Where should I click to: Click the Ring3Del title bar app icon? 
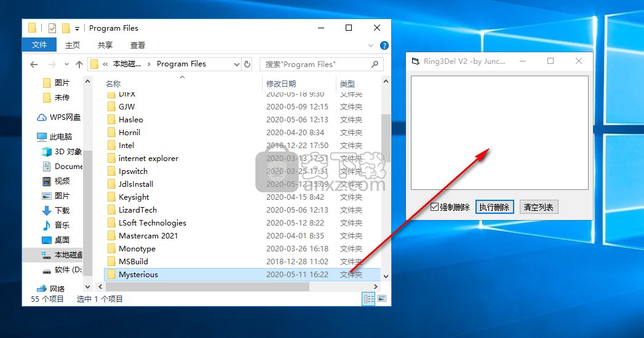(x=416, y=61)
